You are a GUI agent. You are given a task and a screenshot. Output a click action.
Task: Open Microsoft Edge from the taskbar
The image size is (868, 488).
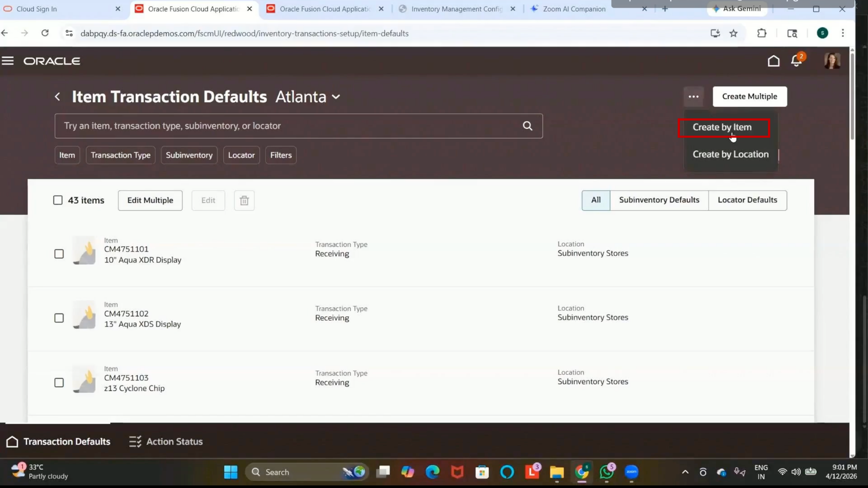[432, 472]
